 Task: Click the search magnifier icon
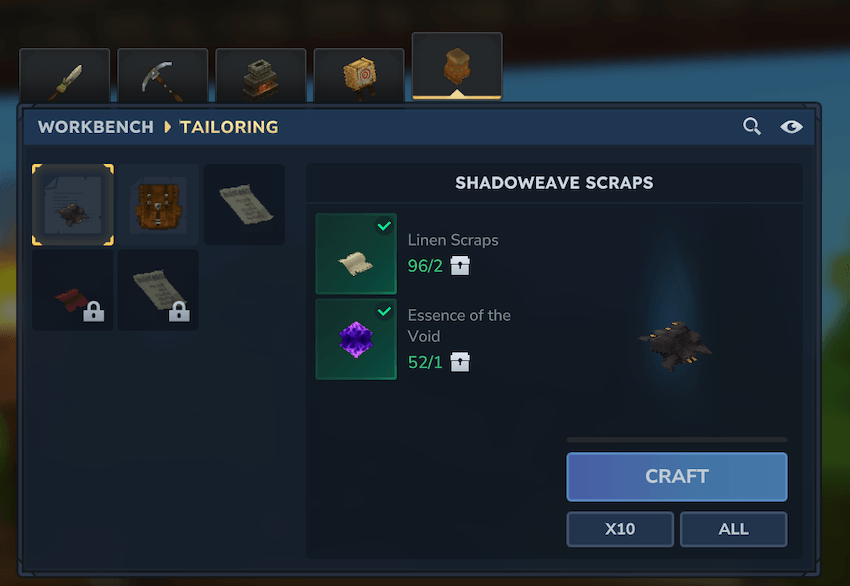(x=752, y=126)
